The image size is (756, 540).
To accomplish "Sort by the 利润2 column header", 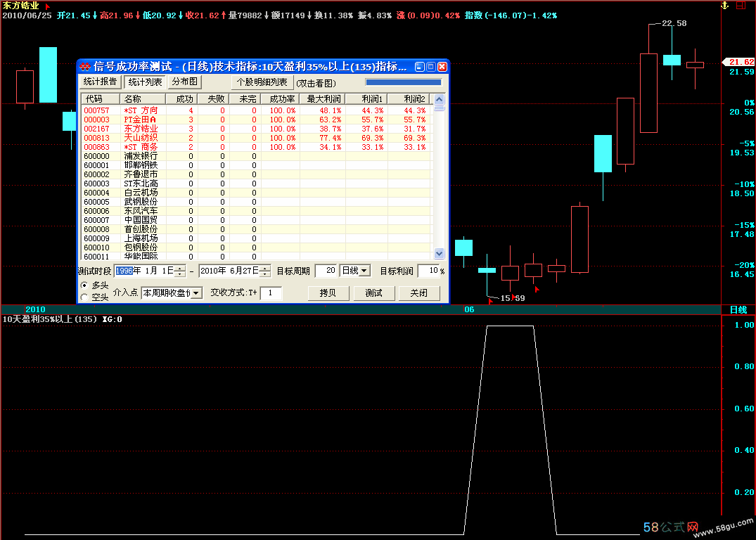I will [x=409, y=99].
